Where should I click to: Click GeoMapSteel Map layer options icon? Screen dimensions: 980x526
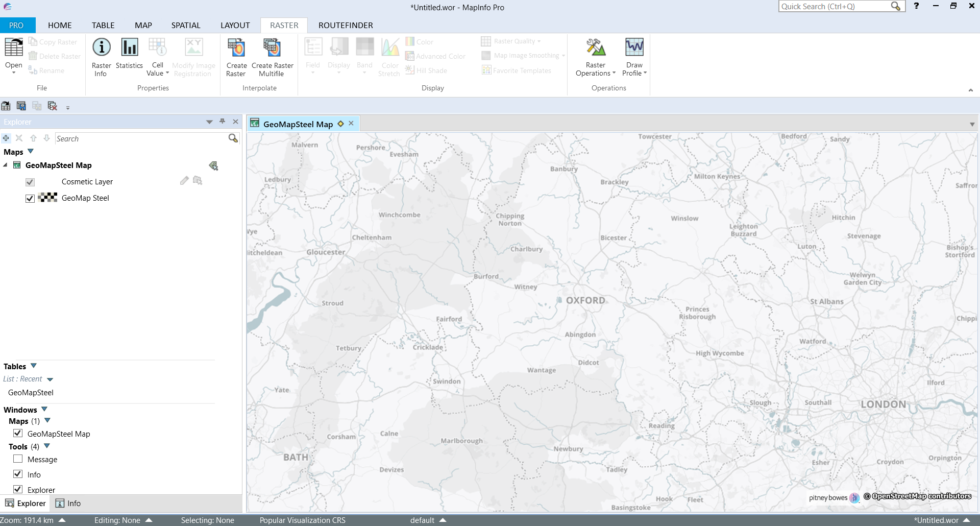(x=213, y=165)
